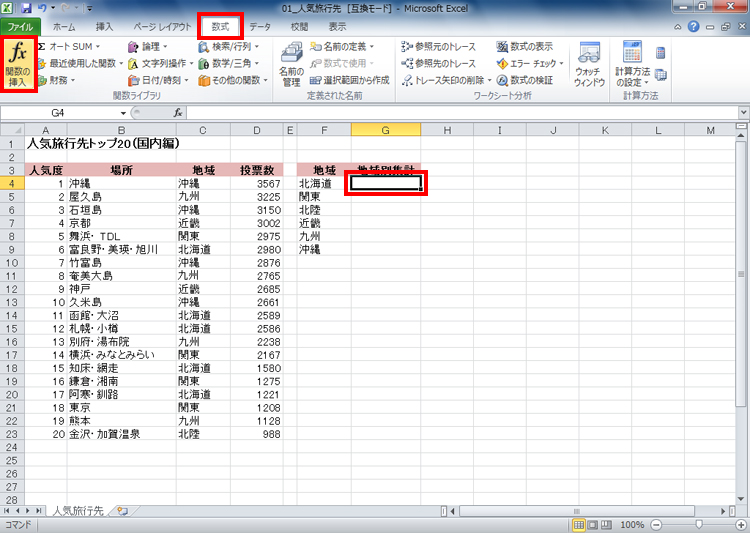Adjust the zoom slider handle

[x=699, y=525]
